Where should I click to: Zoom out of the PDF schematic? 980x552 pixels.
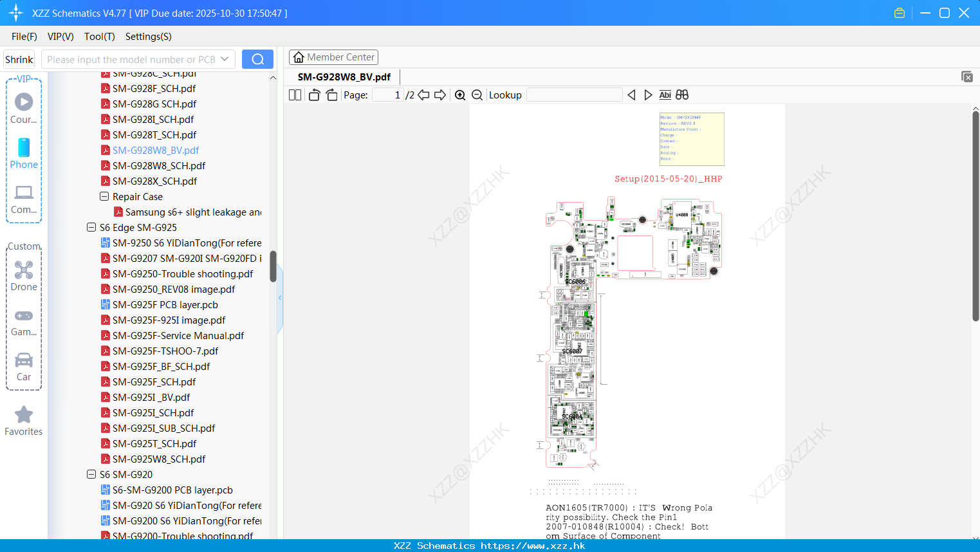(477, 95)
